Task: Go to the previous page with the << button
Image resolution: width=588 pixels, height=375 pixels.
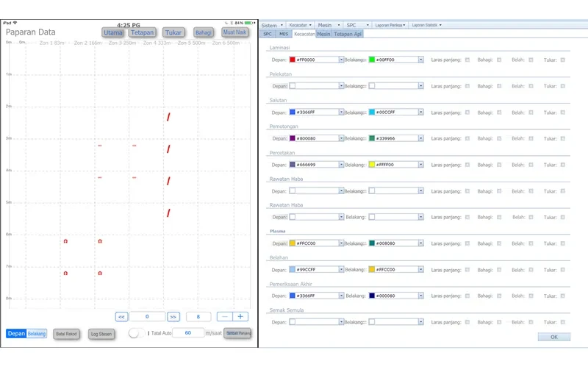Action: (121, 317)
